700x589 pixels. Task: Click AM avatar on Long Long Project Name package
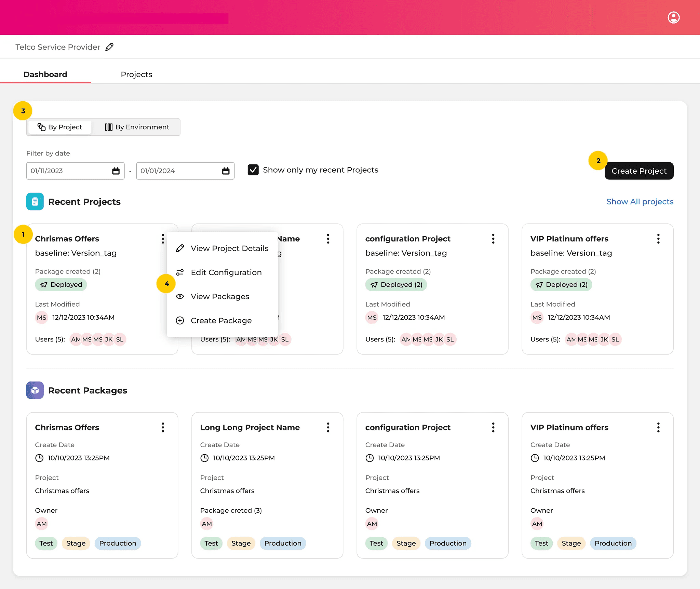click(206, 524)
